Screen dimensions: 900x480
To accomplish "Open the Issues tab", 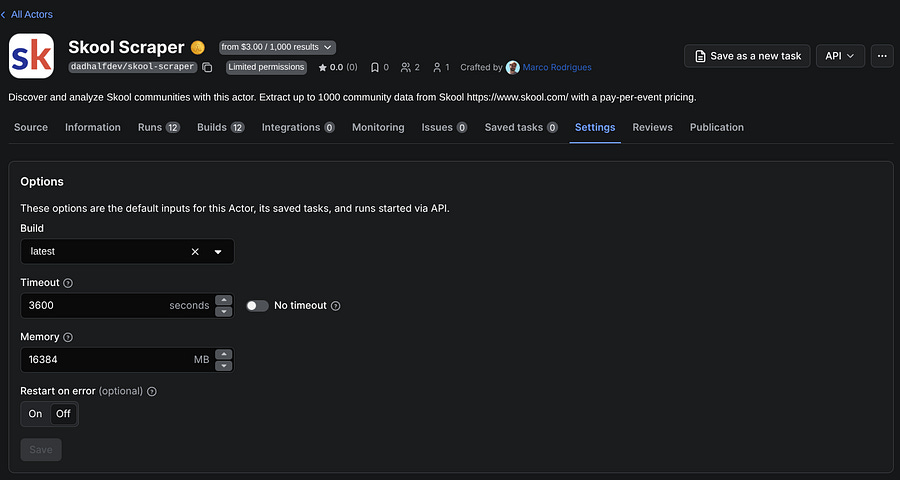I will pyautogui.click(x=444, y=127).
